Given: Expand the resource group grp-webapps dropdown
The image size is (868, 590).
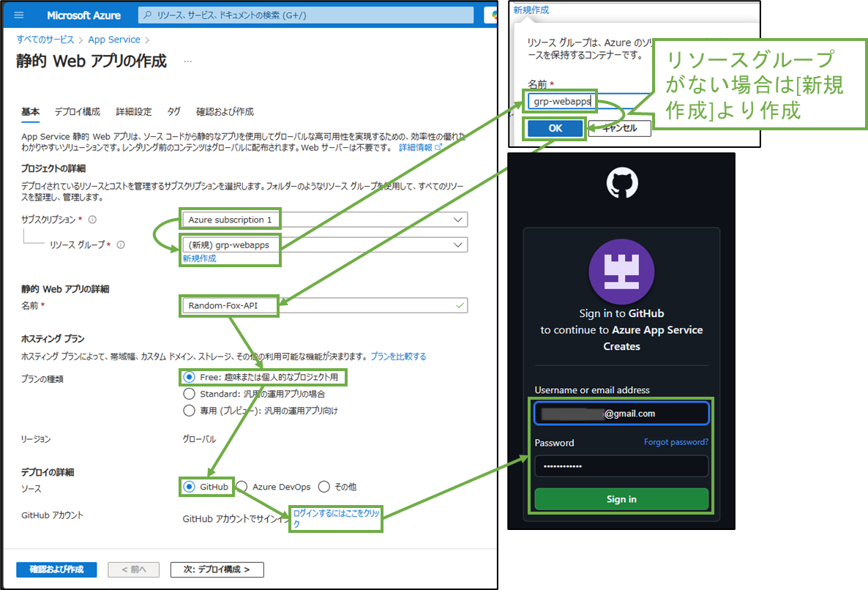Looking at the screenshot, I should [x=325, y=244].
